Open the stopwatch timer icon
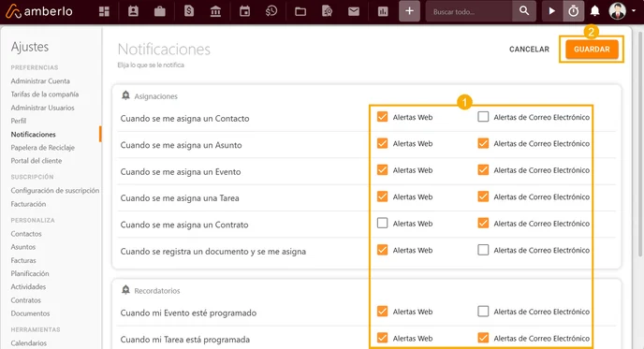 pos(574,11)
